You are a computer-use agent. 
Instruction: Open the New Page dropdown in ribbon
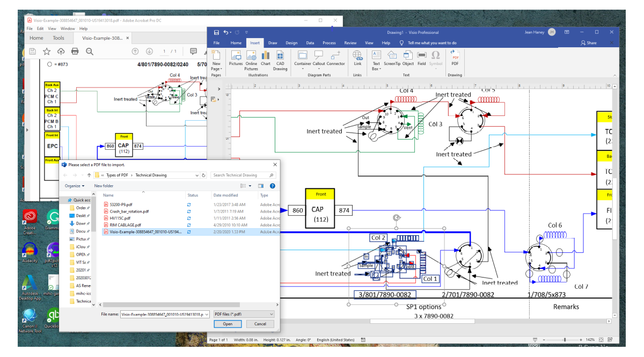coord(216,69)
